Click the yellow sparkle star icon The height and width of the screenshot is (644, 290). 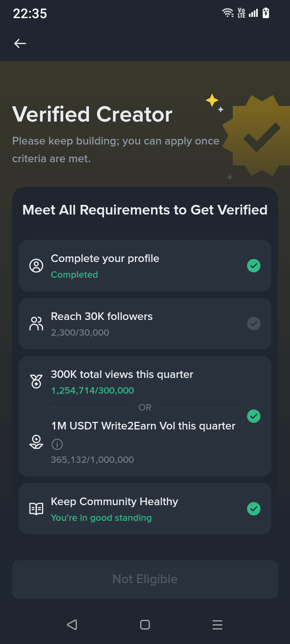(212, 100)
